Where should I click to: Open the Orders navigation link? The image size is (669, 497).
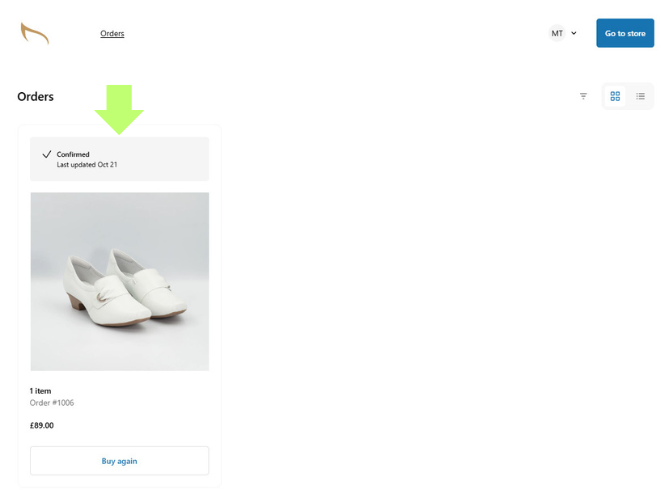tap(112, 34)
